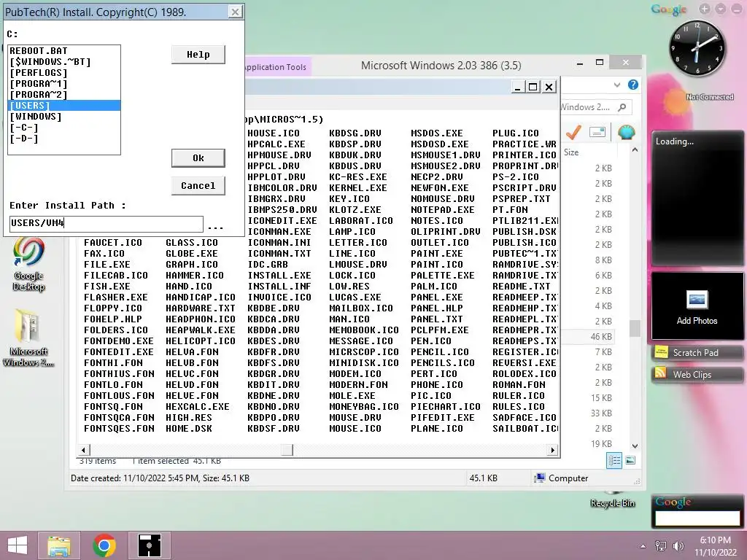Expand the Explorer ribbon chevron
The image size is (747, 560).
[x=617, y=85]
